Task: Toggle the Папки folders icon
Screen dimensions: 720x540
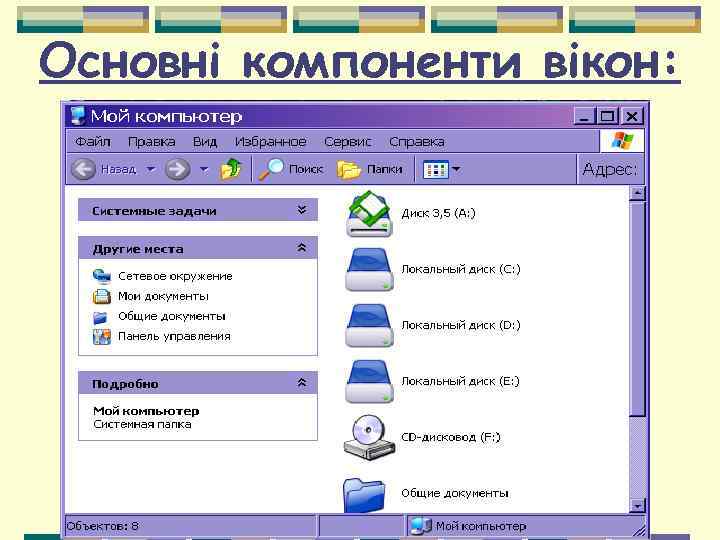Action: [349, 169]
